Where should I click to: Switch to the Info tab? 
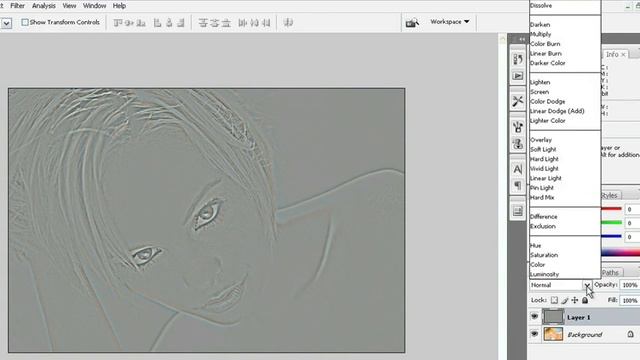[x=612, y=54]
